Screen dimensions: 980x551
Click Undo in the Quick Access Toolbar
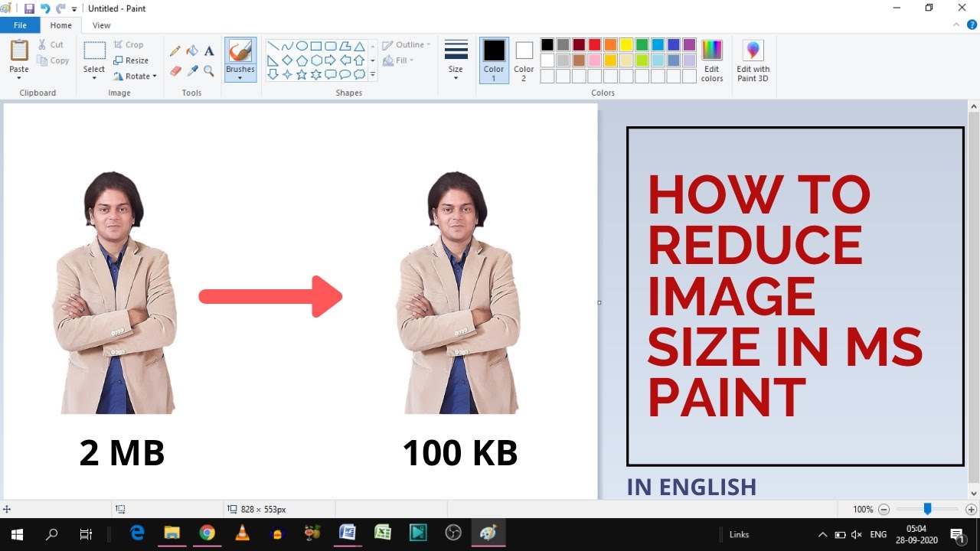click(45, 8)
